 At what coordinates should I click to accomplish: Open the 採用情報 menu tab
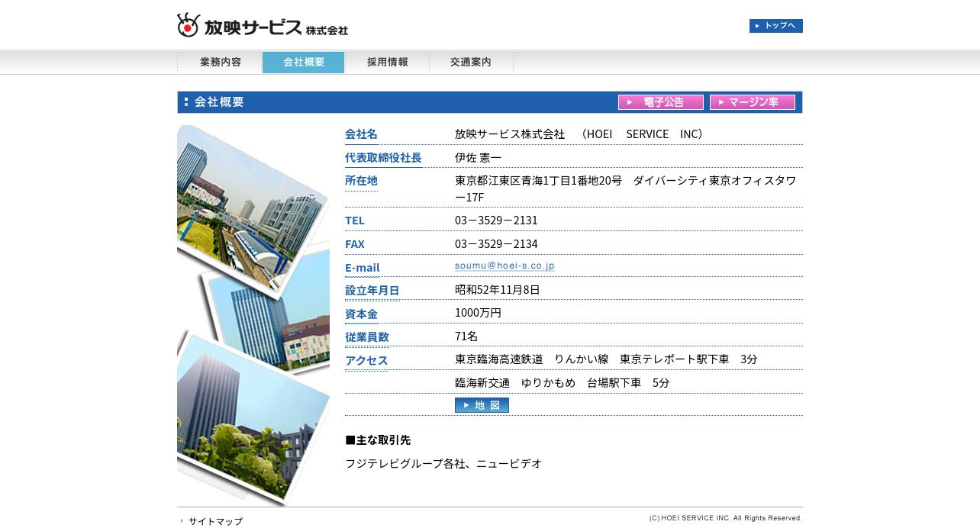coord(387,63)
